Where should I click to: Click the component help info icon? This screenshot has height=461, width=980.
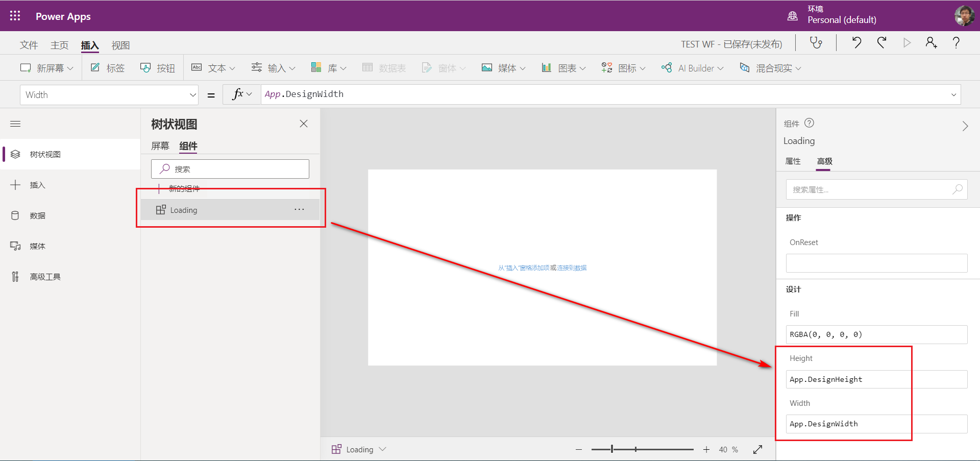tap(809, 123)
